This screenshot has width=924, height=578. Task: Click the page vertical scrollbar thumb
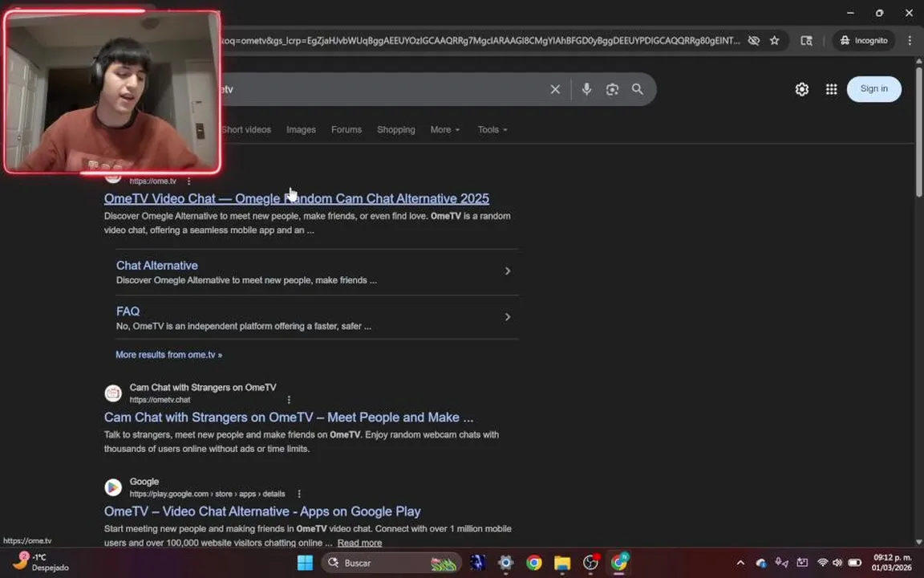(x=918, y=132)
